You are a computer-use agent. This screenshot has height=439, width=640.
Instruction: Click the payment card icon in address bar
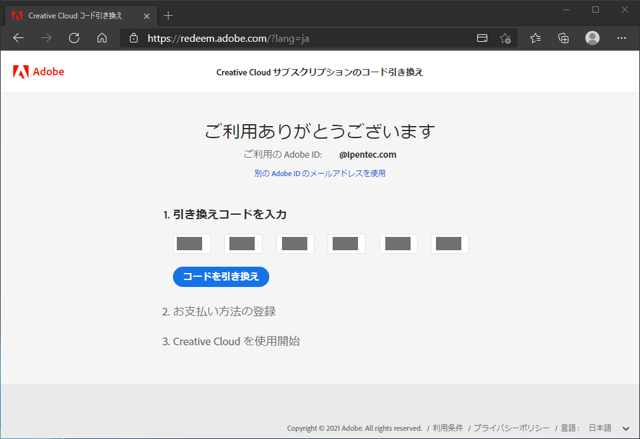click(482, 38)
